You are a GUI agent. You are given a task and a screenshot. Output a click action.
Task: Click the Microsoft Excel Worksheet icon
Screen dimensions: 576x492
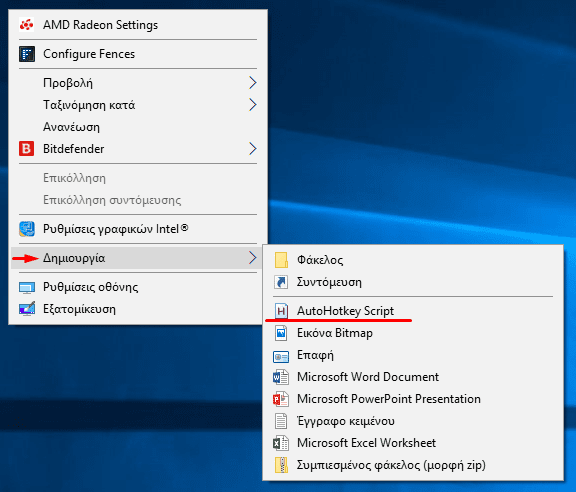click(x=281, y=443)
